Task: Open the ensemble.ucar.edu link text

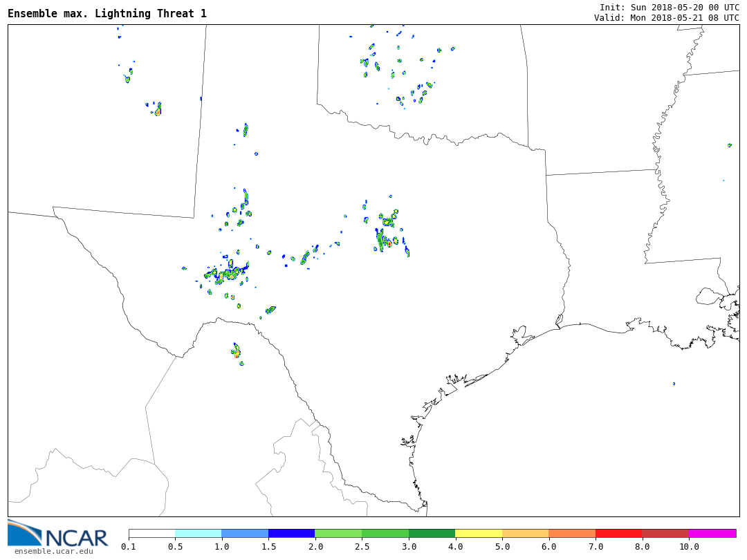Action: click(53, 551)
